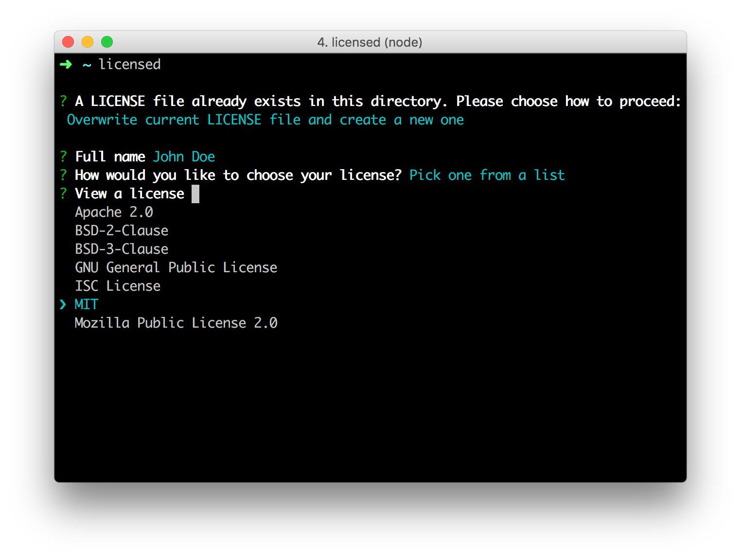Click the Overwrite current LICENSE file text
This screenshot has height=560, width=741.
(265, 120)
